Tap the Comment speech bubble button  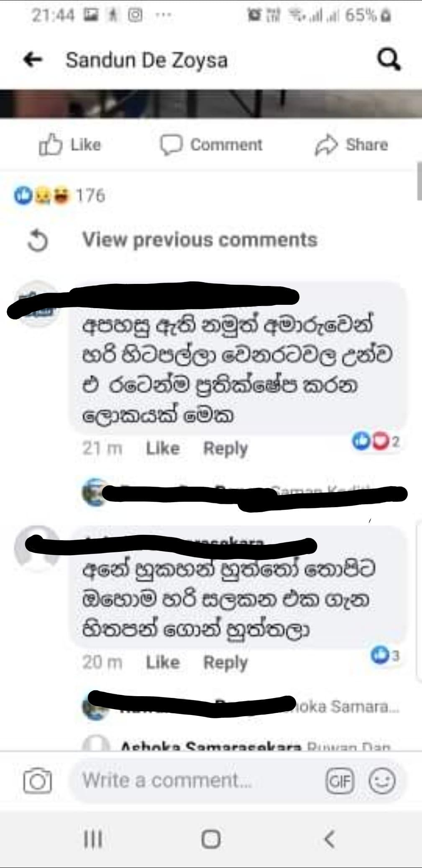point(211,145)
